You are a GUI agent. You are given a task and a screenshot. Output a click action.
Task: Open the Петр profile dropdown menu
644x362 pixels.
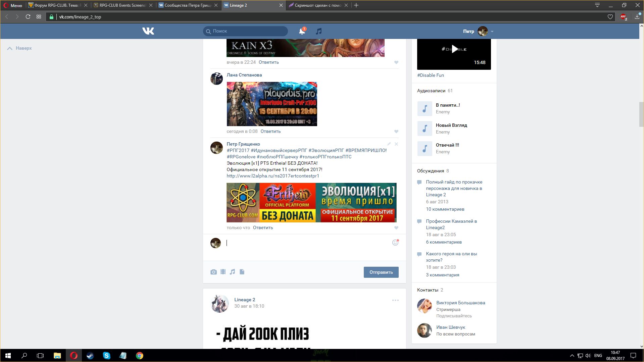[x=478, y=31]
